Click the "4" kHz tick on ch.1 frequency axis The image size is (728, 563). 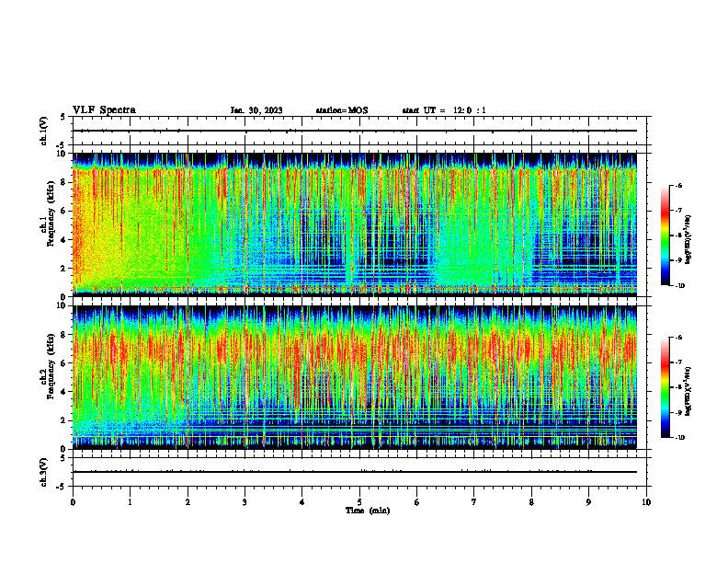(x=64, y=240)
